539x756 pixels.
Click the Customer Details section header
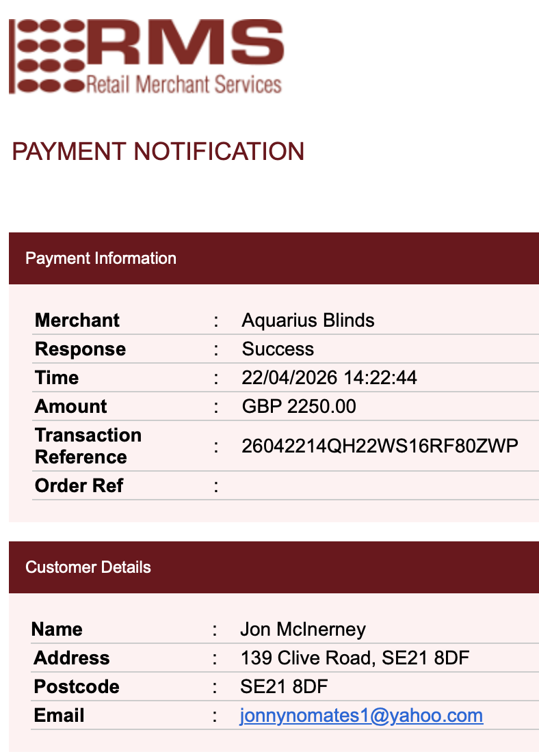274,567
